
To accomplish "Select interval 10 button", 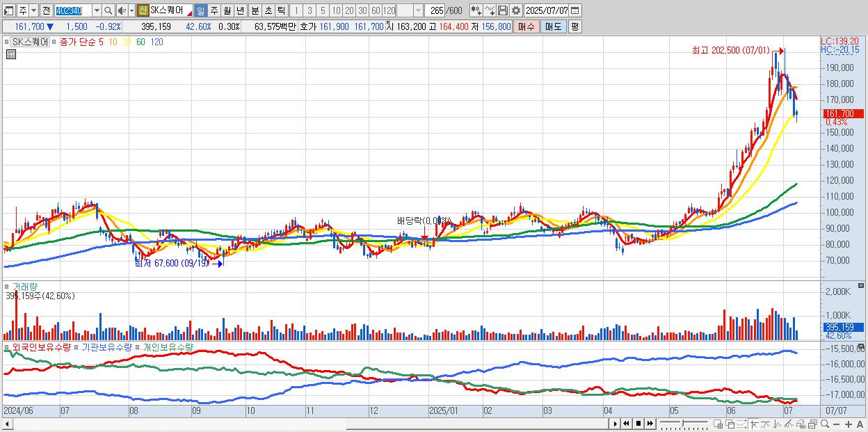I will click(336, 10).
